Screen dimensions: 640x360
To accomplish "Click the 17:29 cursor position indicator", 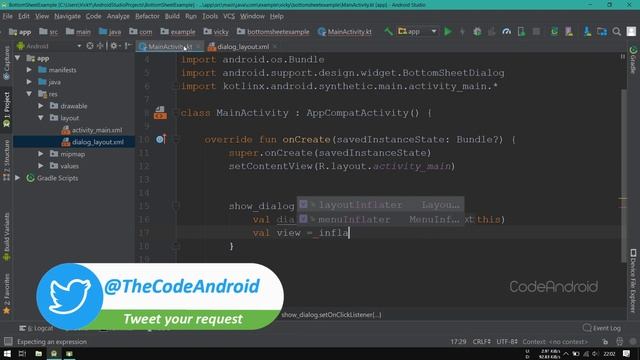I will [458, 341].
